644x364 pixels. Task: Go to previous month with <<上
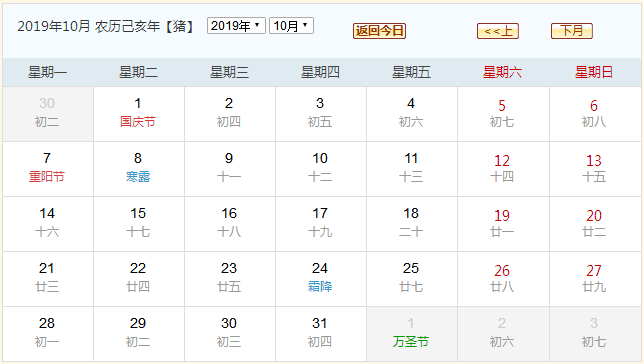[498, 31]
